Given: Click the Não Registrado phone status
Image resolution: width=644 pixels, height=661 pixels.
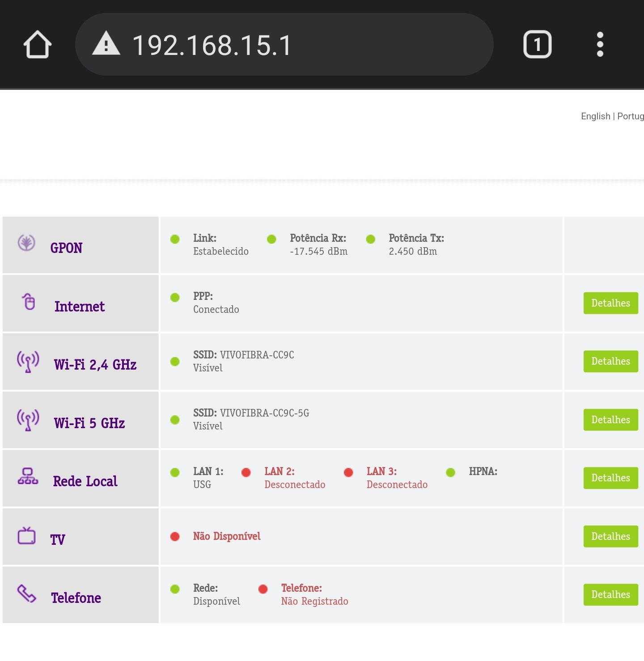Looking at the screenshot, I should [x=315, y=602].
